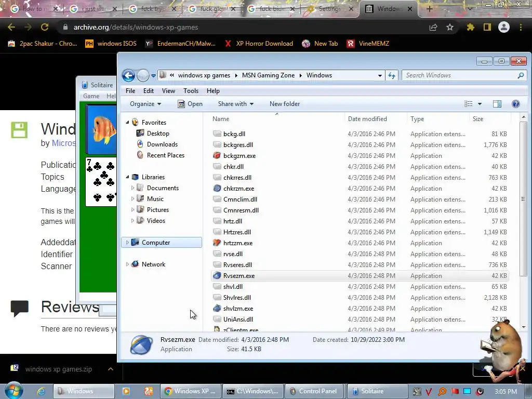
Task: Click the Open toolbar button
Action: coord(190,104)
